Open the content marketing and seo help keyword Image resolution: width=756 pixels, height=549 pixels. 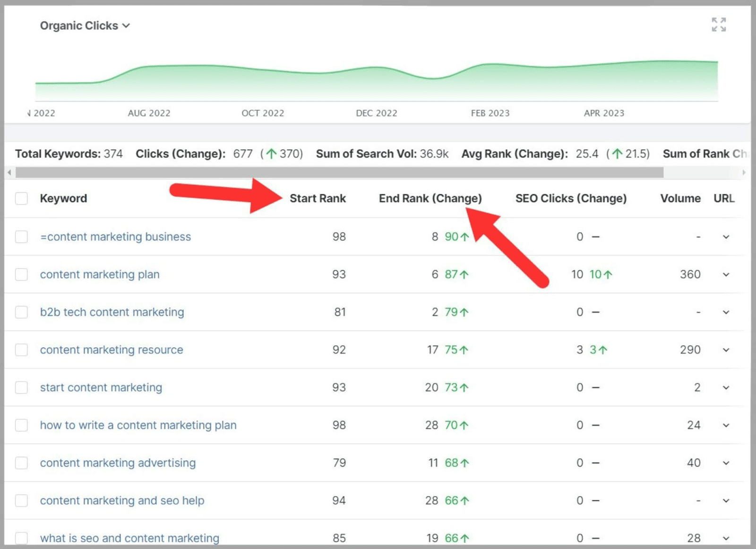[122, 500]
